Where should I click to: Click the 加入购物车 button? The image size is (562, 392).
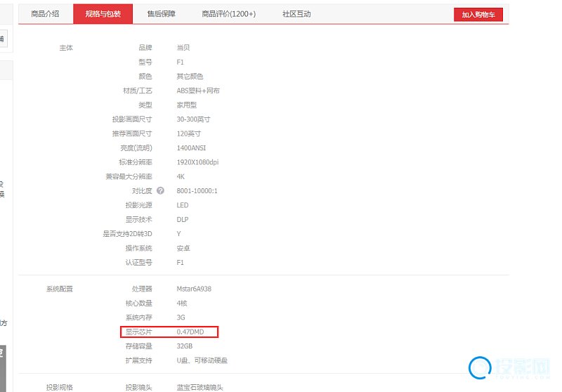click(x=478, y=15)
